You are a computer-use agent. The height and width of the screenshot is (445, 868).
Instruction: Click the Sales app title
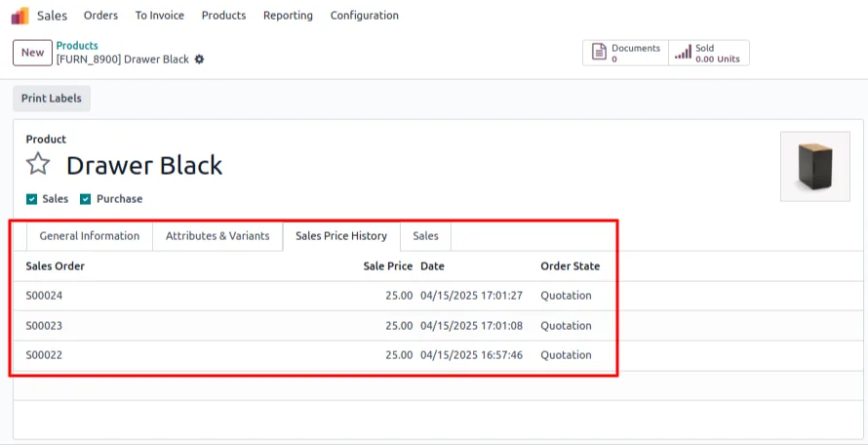[52, 16]
